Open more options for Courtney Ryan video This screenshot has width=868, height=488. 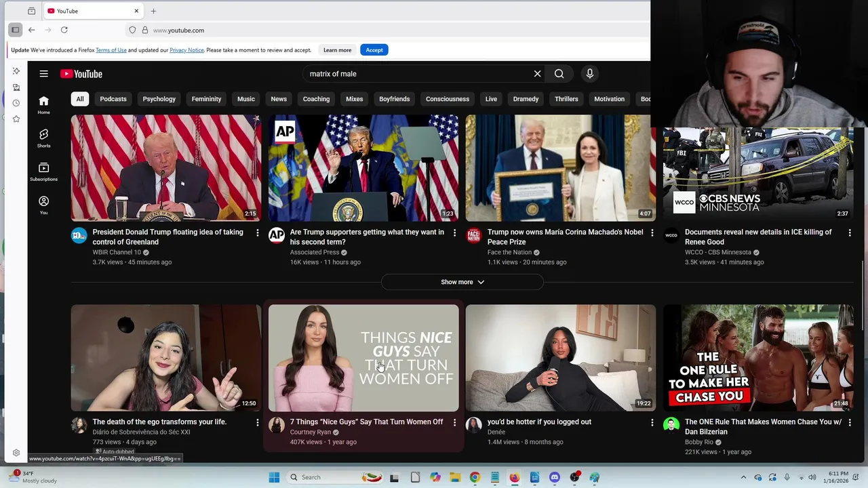pos(454,422)
